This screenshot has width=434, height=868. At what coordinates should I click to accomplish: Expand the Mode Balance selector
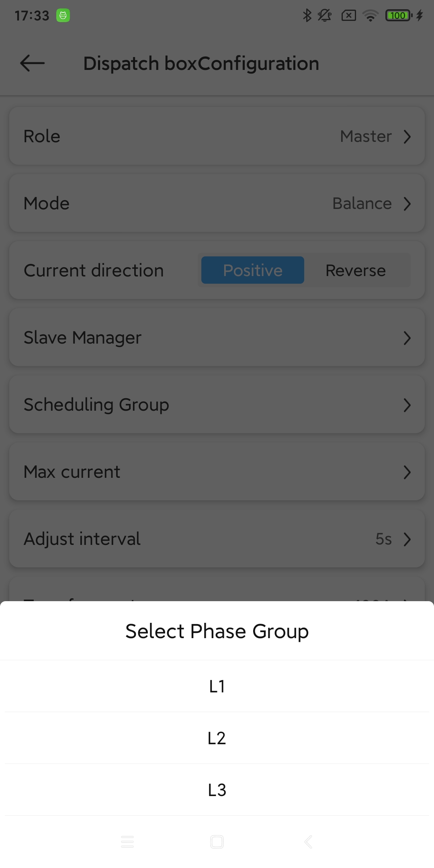click(407, 204)
